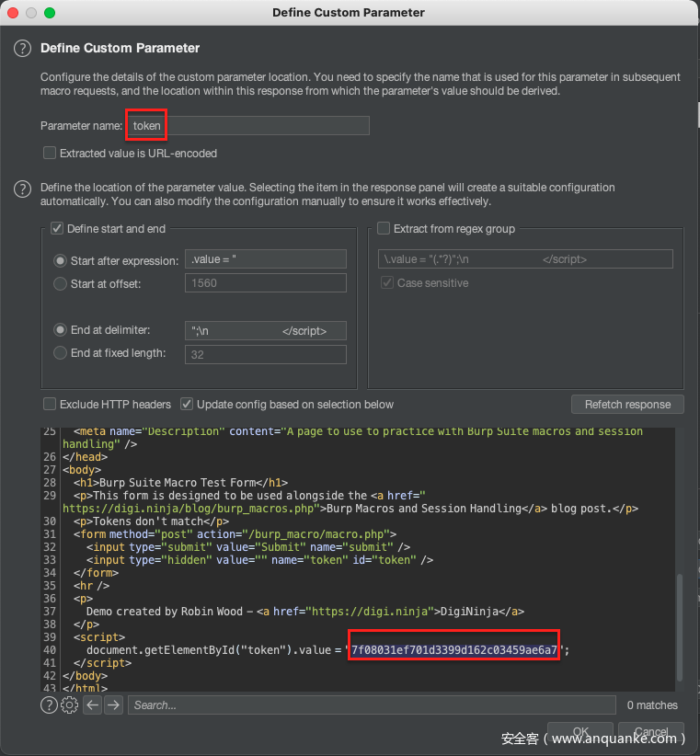Viewport: 700px width, 756px height.
Task: Click the End at delimiter text field
Action: coord(266,330)
